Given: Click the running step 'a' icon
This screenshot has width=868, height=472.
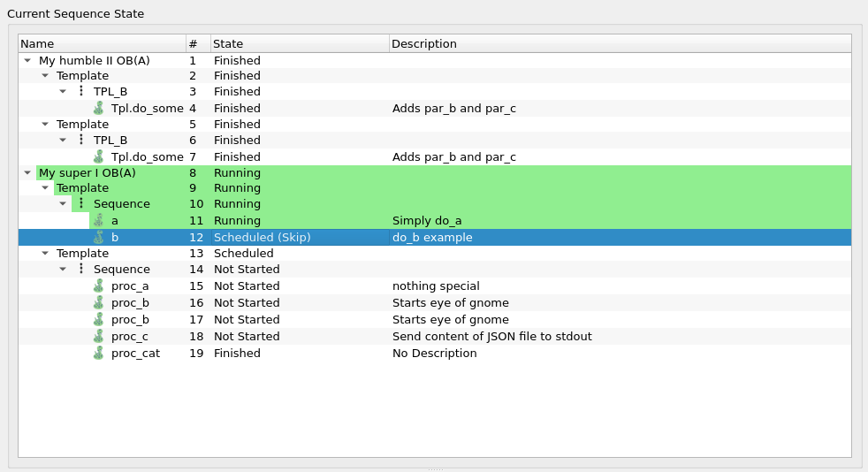Looking at the screenshot, I should click(x=99, y=221).
